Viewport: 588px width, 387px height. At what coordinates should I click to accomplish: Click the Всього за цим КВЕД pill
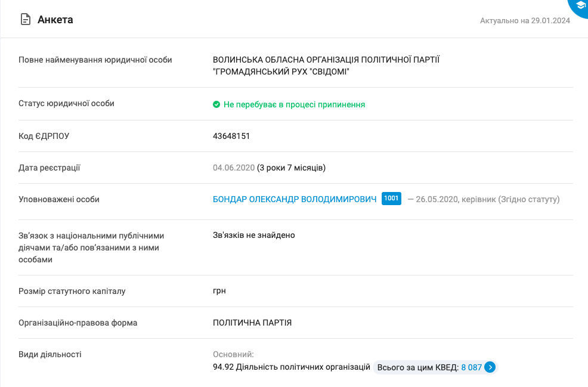pos(417,367)
